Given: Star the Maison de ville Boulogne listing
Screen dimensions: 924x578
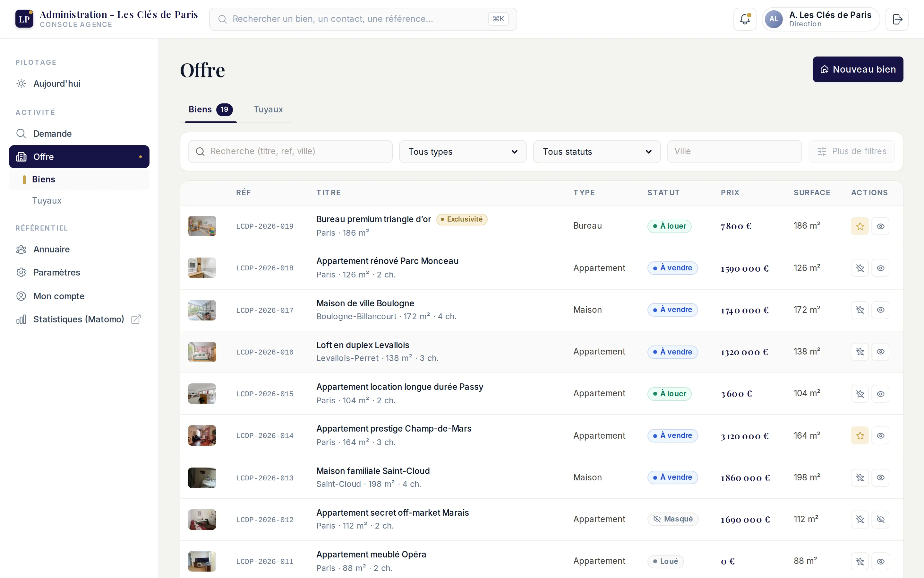Looking at the screenshot, I should point(860,310).
